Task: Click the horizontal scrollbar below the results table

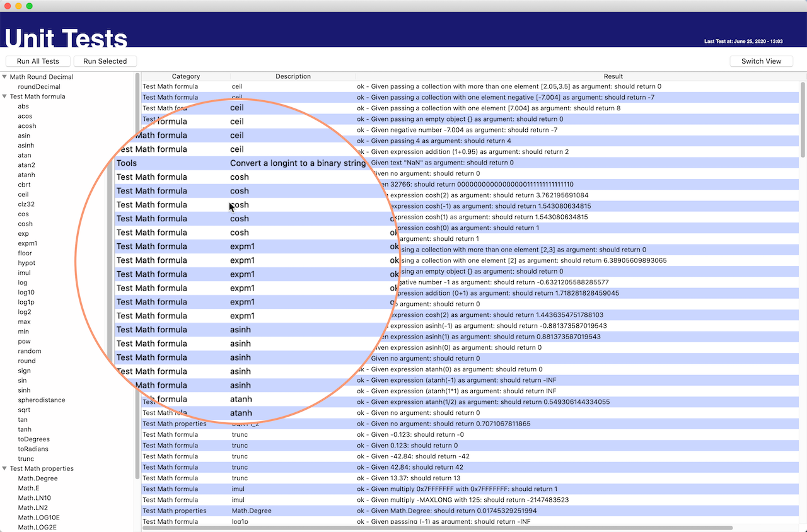Action: (438, 528)
